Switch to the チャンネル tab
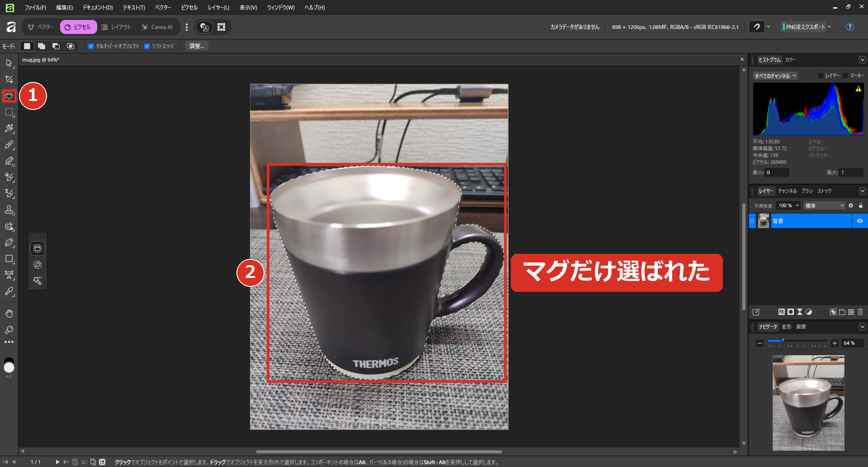Image resolution: width=868 pixels, height=467 pixels. pos(788,191)
